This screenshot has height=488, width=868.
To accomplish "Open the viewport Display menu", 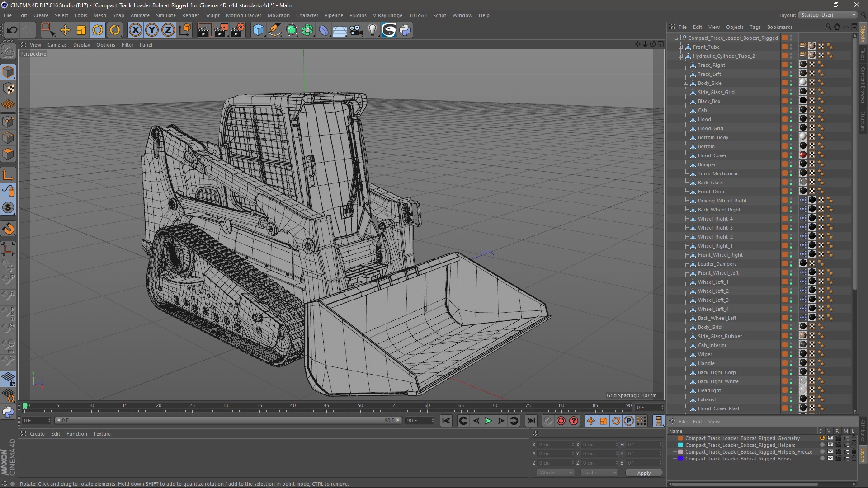I will click(81, 45).
